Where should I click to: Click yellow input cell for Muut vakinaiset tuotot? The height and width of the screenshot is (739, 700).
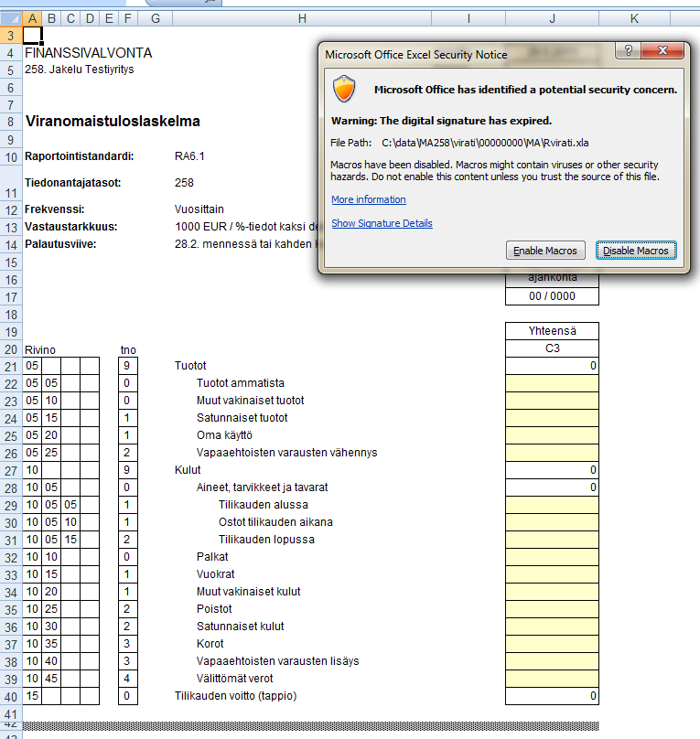552,401
